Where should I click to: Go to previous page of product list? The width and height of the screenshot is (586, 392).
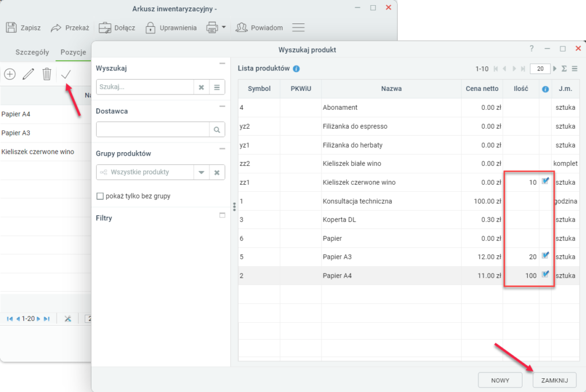505,69
